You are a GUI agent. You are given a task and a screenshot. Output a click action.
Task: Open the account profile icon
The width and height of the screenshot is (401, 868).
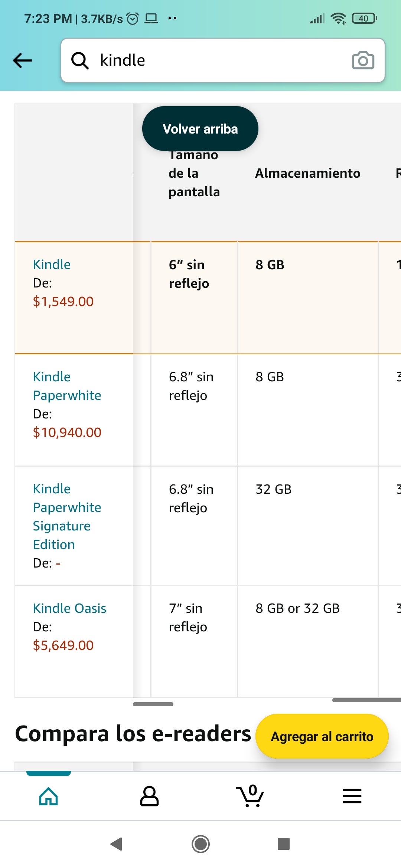149,796
